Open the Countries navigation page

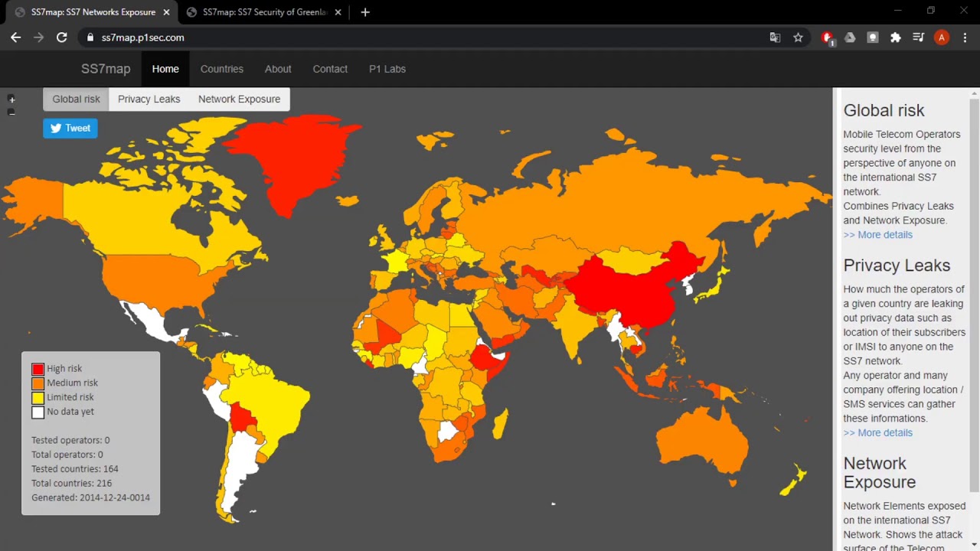(x=222, y=69)
